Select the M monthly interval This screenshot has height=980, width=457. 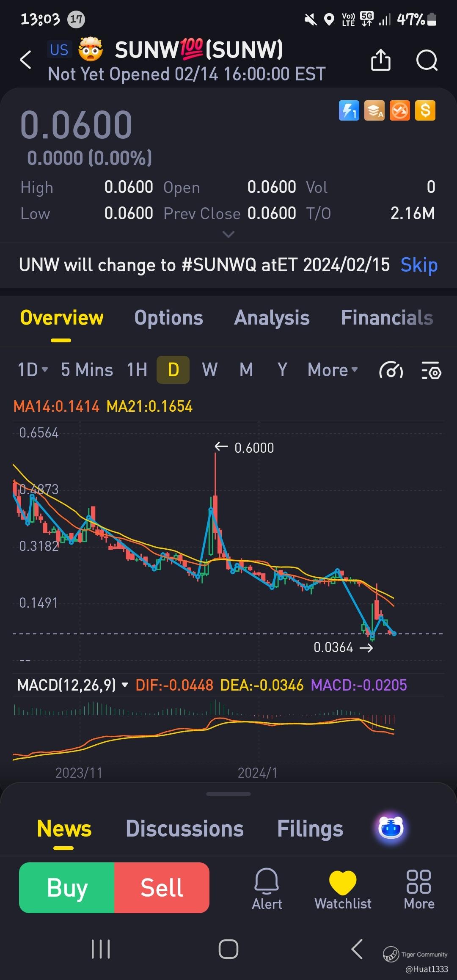(x=246, y=370)
